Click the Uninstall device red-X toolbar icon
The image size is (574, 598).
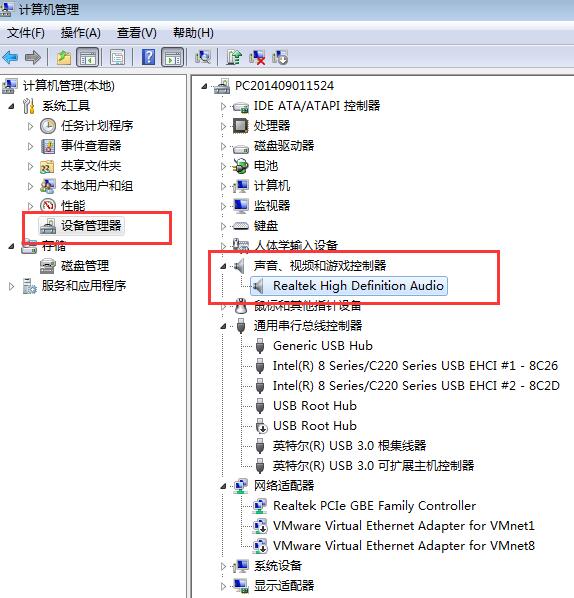coord(257,58)
